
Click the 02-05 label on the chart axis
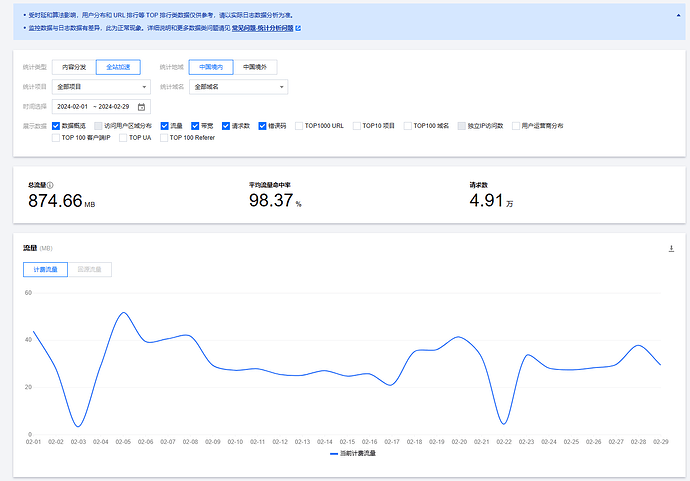123,441
